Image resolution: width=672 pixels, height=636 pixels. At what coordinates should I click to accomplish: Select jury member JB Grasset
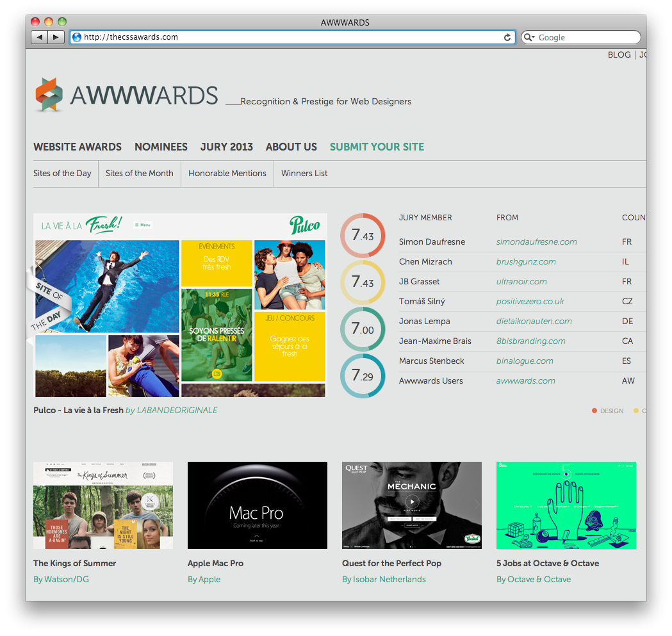[x=419, y=282]
